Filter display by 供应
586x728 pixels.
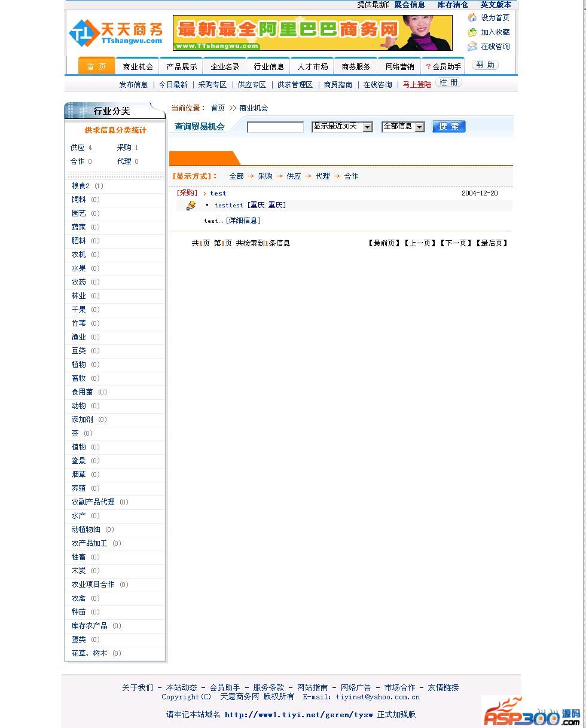point(294,176)
